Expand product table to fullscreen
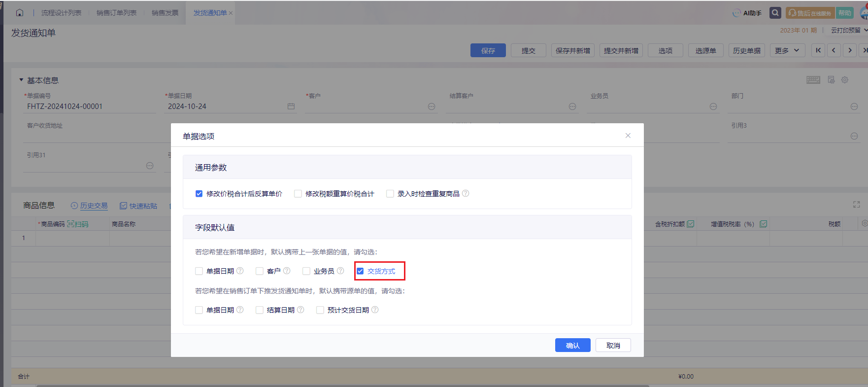This screenshot has width=868, height=387. (x=857, y=204)
